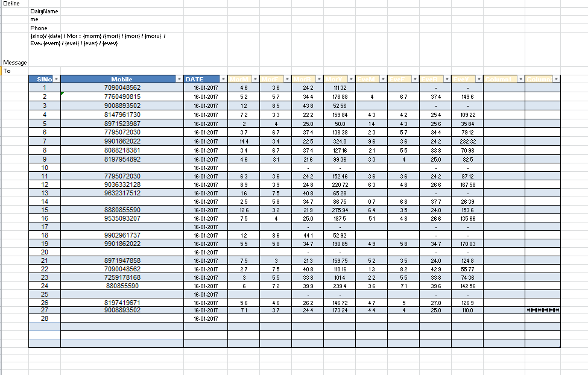
Task: Select mobile number 8147961730
Action: point(122,115)
